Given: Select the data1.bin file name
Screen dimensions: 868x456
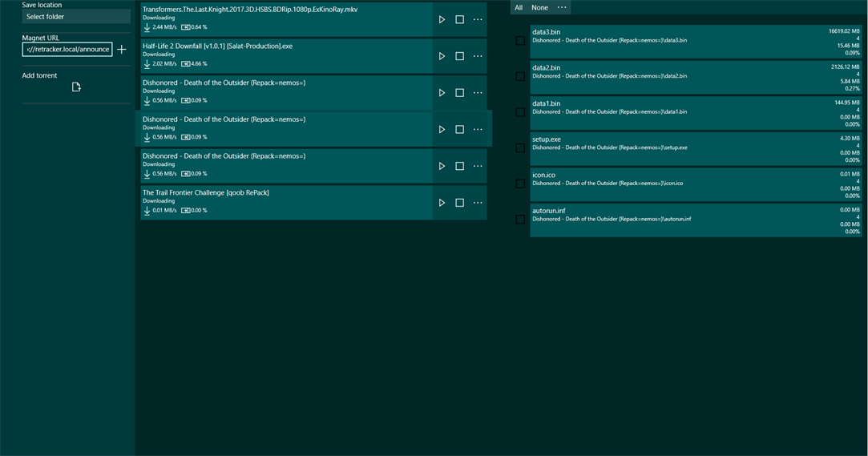Looking at the screenshot, I should [x=547, y=103].
